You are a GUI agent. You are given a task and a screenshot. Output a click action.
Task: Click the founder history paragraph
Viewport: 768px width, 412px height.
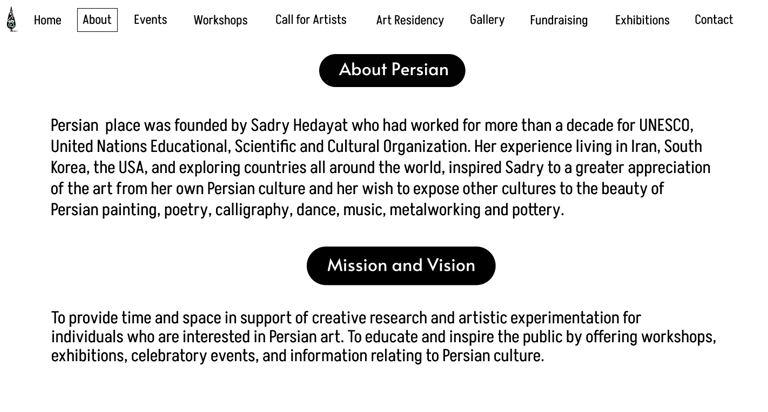point(380,168)
